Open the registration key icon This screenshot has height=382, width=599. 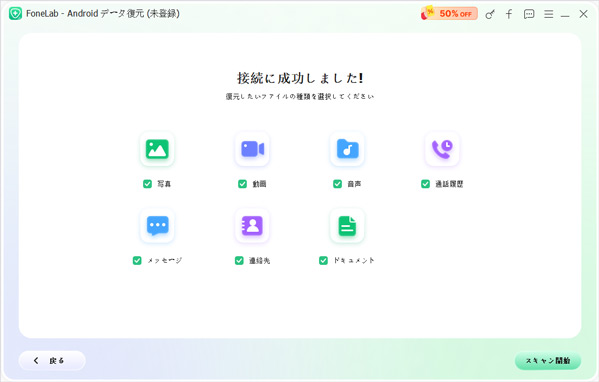pyautogui.click(x=490, y=15)
